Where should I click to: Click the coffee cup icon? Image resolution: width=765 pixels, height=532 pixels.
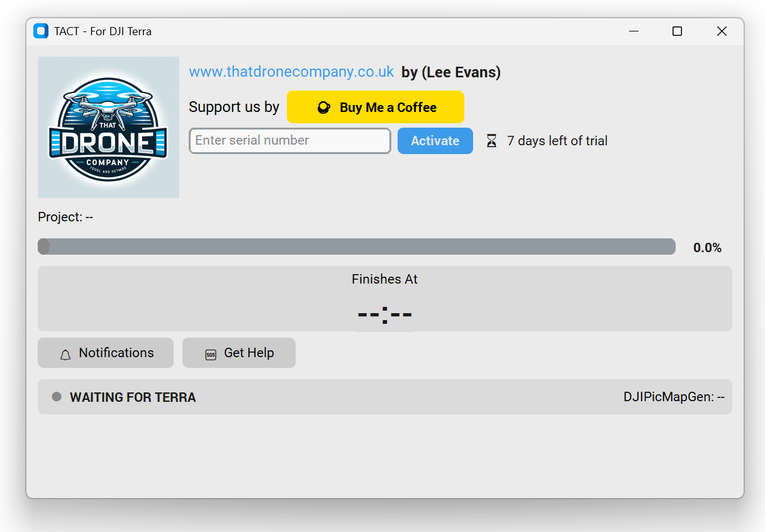[x=323, y=108]
